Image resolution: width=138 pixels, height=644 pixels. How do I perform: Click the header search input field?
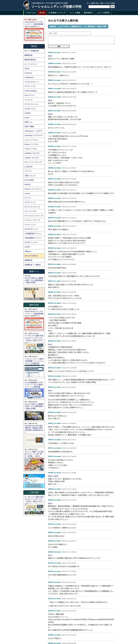point(99,7)
